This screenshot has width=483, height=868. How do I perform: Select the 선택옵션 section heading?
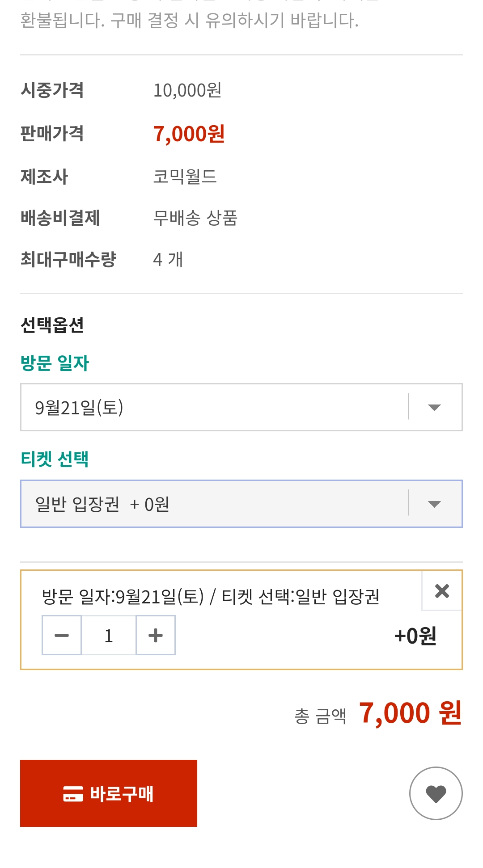pyautogui.click(x=52, y=325)
